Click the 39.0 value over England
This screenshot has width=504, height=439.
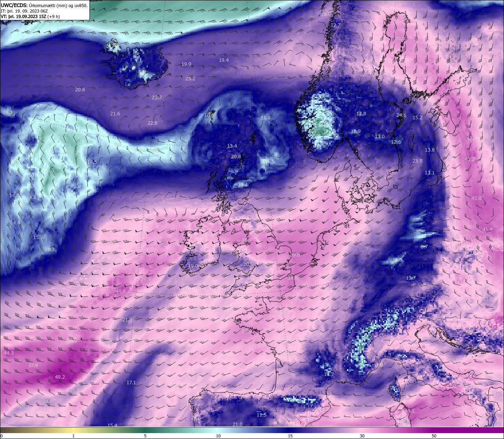click(295, 255)
